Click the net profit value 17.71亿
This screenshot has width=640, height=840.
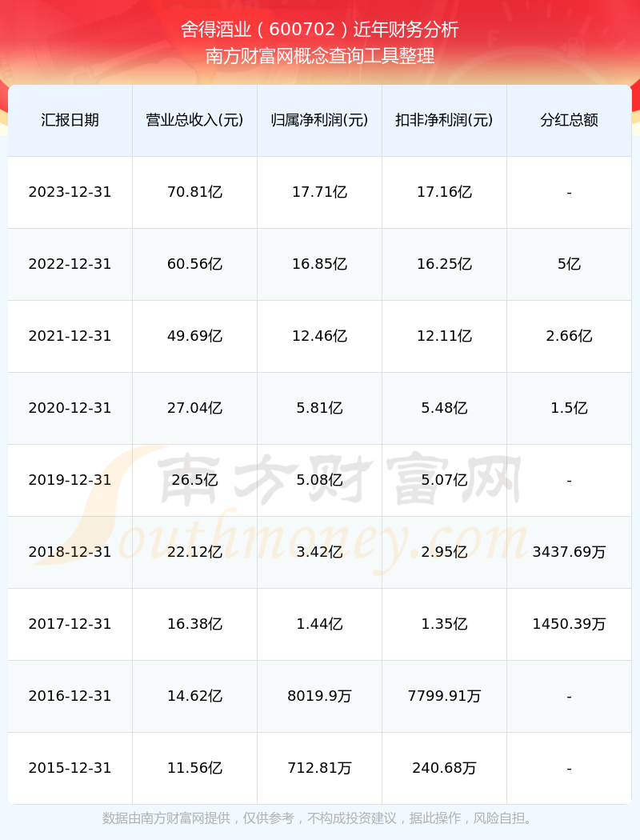tap(319, 192)
